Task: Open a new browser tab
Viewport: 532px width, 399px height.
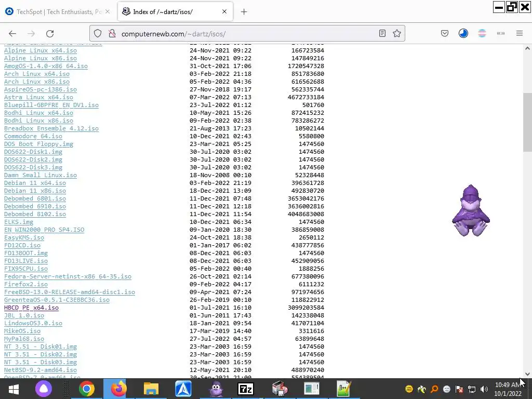Action: (244, 12)
